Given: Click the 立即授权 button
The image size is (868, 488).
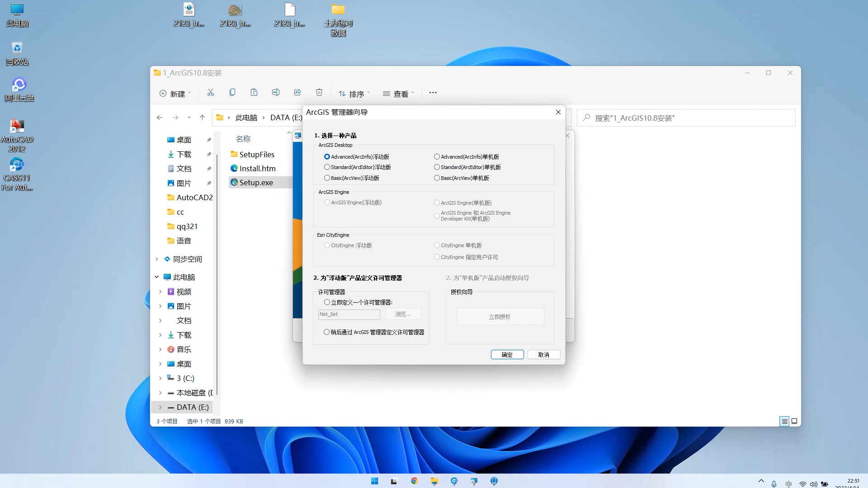Looking at the screenshot, I should [x=500, y=316].
